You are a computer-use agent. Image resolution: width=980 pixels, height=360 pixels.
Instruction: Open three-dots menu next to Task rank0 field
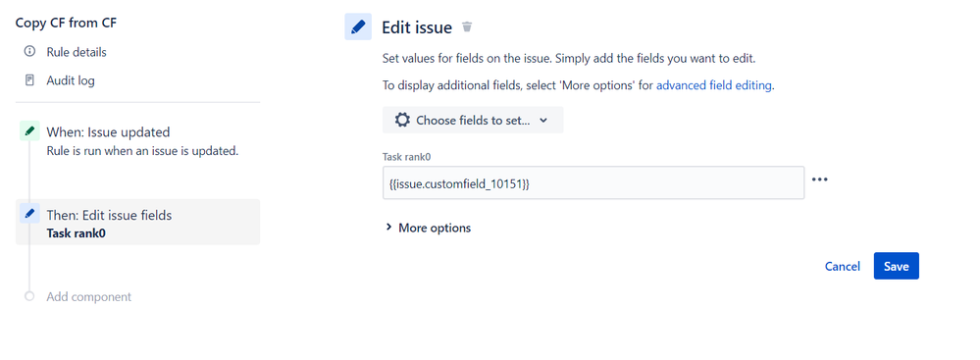click(819, 180)
